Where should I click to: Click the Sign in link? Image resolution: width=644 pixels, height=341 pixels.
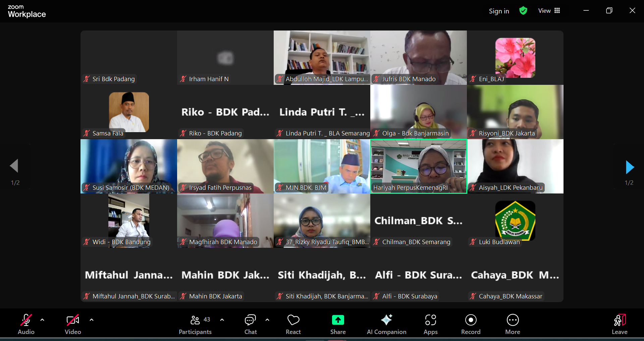[x=499, y=11]
